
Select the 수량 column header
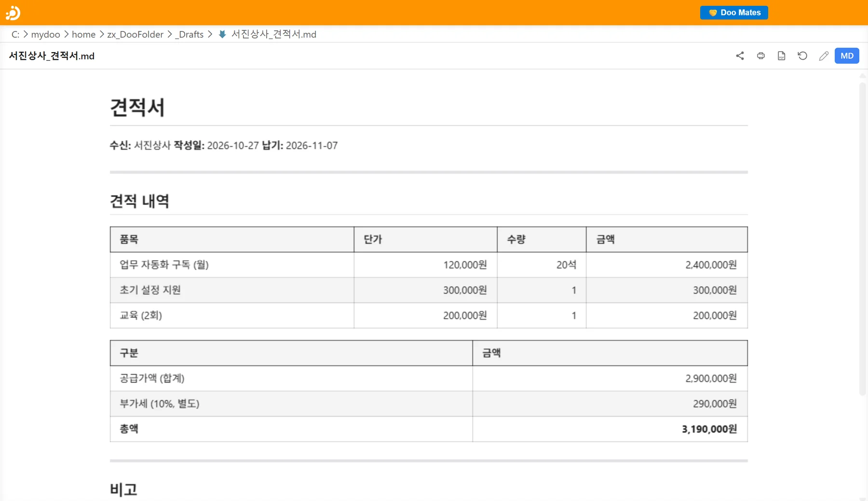(542, 239)
